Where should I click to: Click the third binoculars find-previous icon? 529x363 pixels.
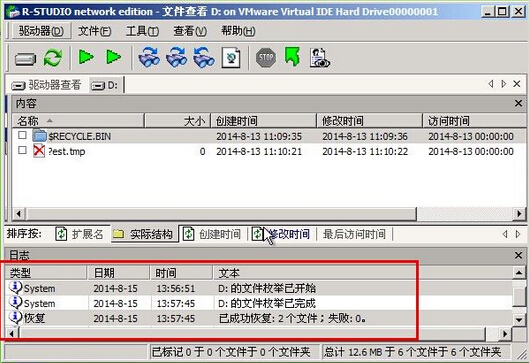(204, 58)
